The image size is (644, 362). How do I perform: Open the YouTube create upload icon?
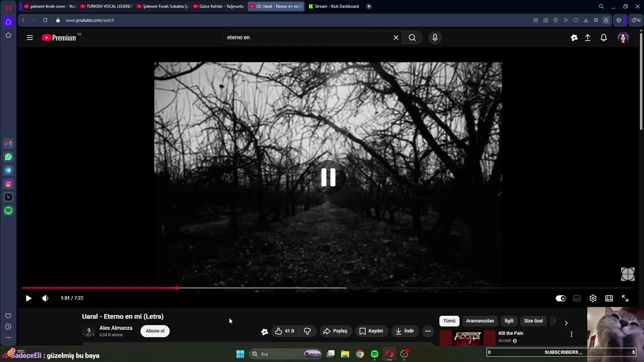tap(588, 38)
